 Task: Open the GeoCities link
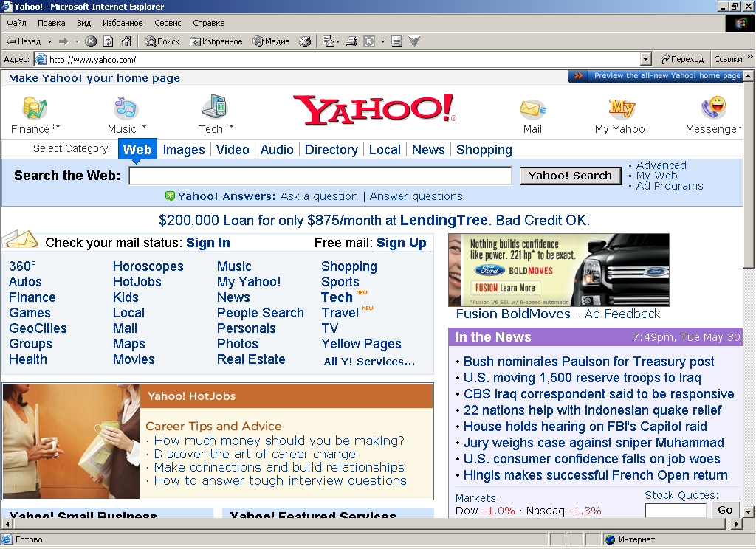(38, 328)
